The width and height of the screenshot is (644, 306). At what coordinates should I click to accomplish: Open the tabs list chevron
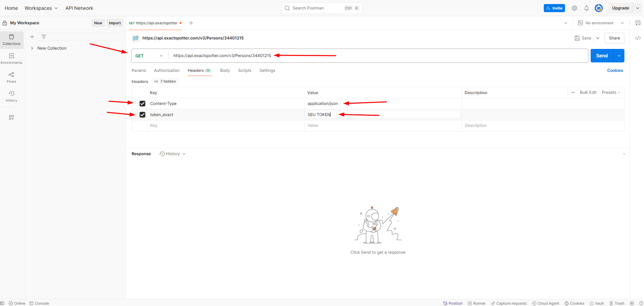point(566,23)
